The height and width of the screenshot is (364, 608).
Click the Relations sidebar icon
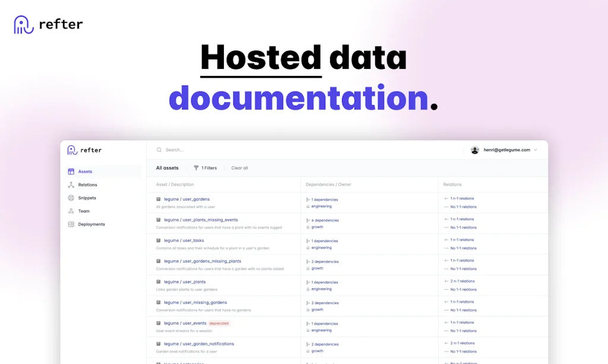pos(71,185)
